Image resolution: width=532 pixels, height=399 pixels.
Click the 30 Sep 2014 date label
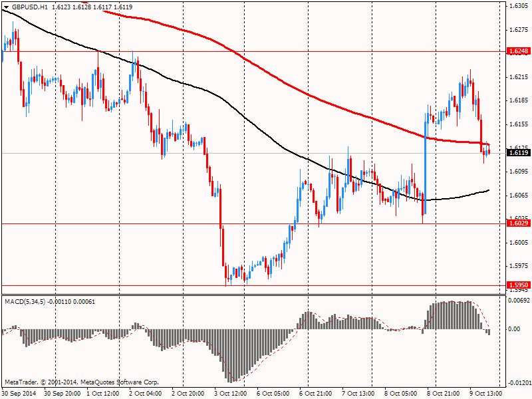point(19,394)
